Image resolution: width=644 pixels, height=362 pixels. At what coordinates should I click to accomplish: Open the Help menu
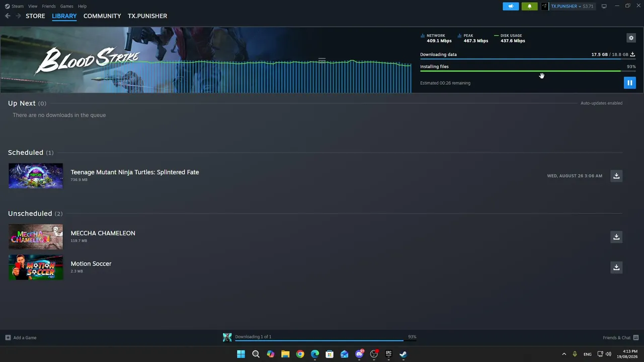(82, 6)
